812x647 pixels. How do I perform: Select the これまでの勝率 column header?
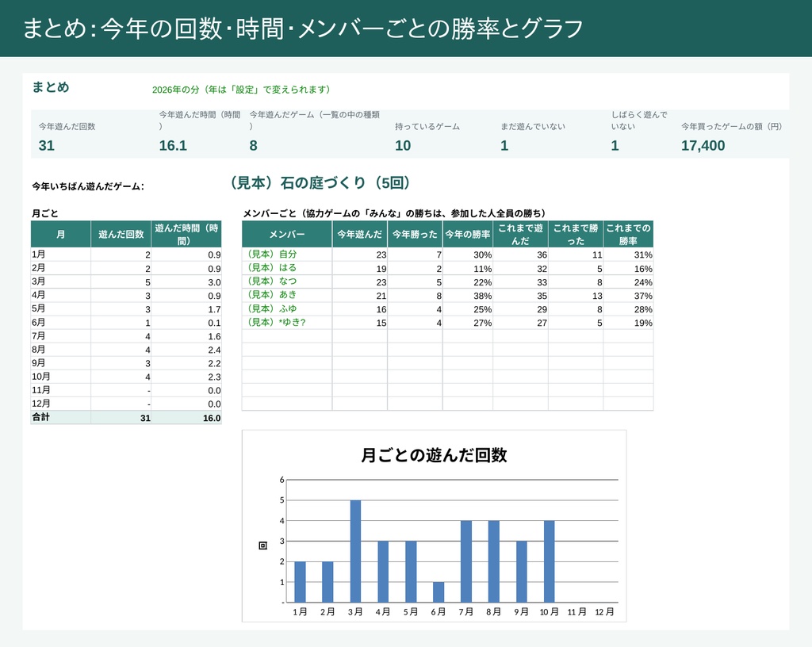coord(628,234)
